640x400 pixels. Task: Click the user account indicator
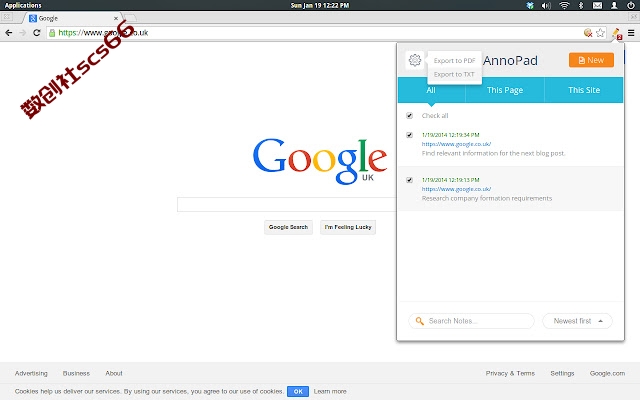[614, 5]
